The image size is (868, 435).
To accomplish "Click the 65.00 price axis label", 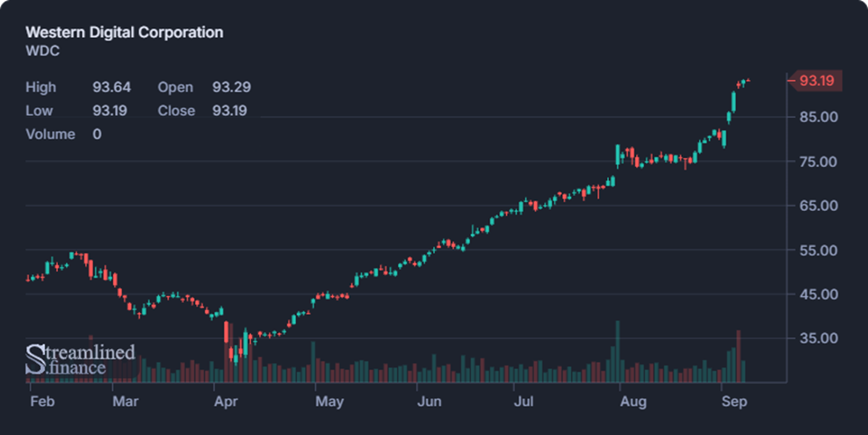I will coord(819,206).
